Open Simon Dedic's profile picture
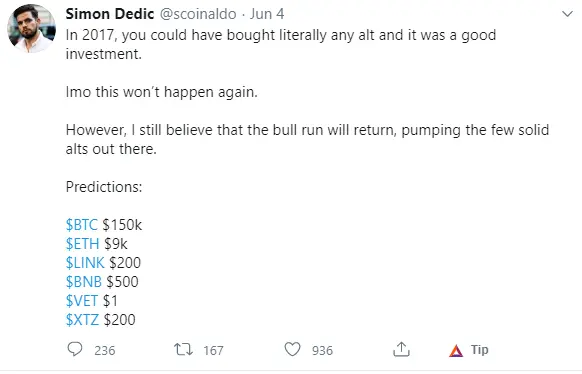 31,28
